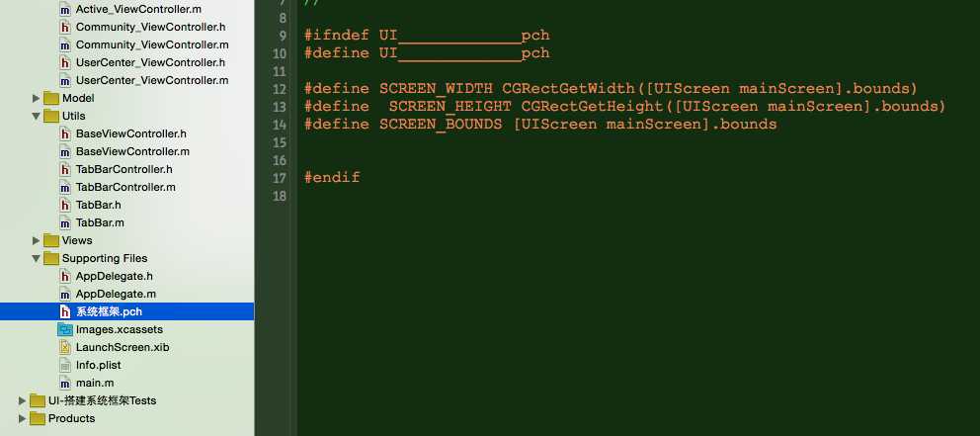This screenshot has height=436, width=980.
Task: Click the Info.plist document icon
Action: pyautogui.click(x=65, y=365)
